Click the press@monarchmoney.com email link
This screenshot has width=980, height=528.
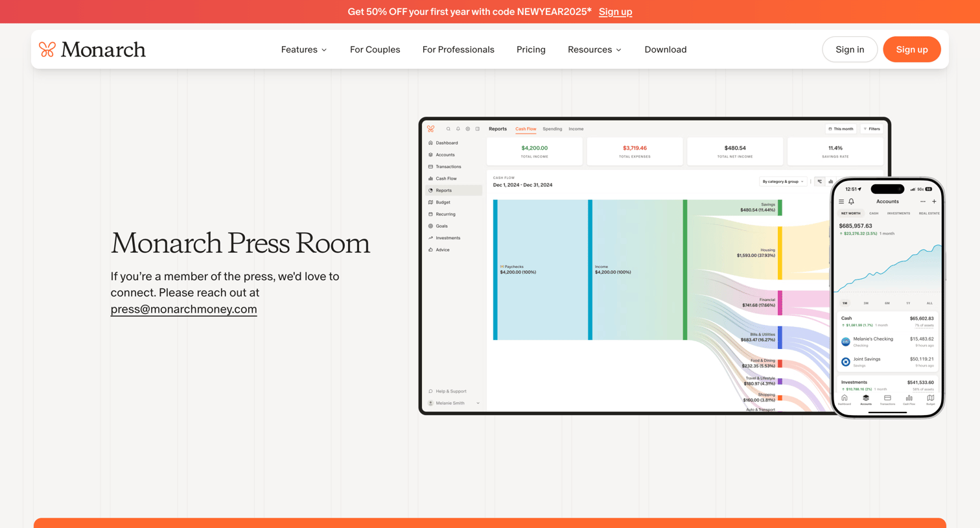183,309
